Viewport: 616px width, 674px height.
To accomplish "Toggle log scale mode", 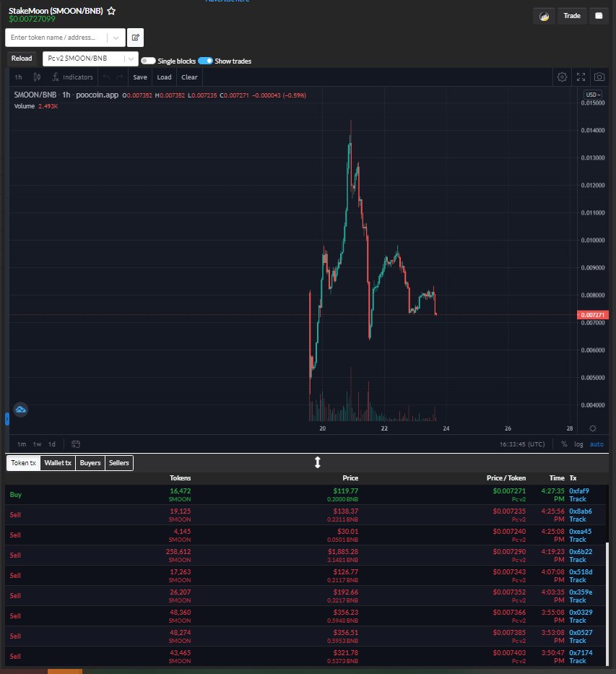I will (578, 444).
